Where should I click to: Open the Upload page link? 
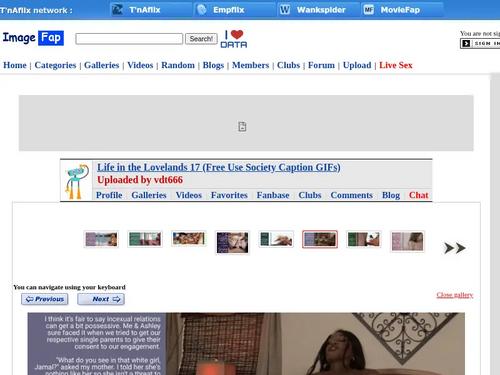click(x=357, y=65)
